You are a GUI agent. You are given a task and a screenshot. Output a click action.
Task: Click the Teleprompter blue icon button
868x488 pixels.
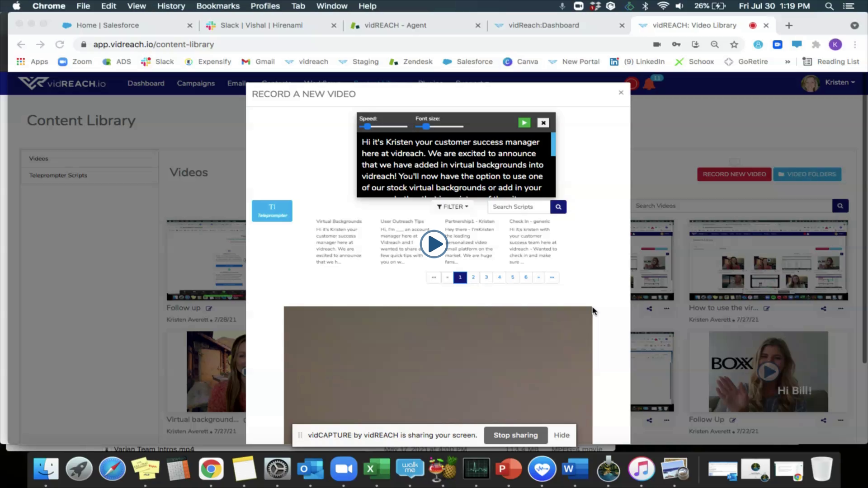point(272,211)
